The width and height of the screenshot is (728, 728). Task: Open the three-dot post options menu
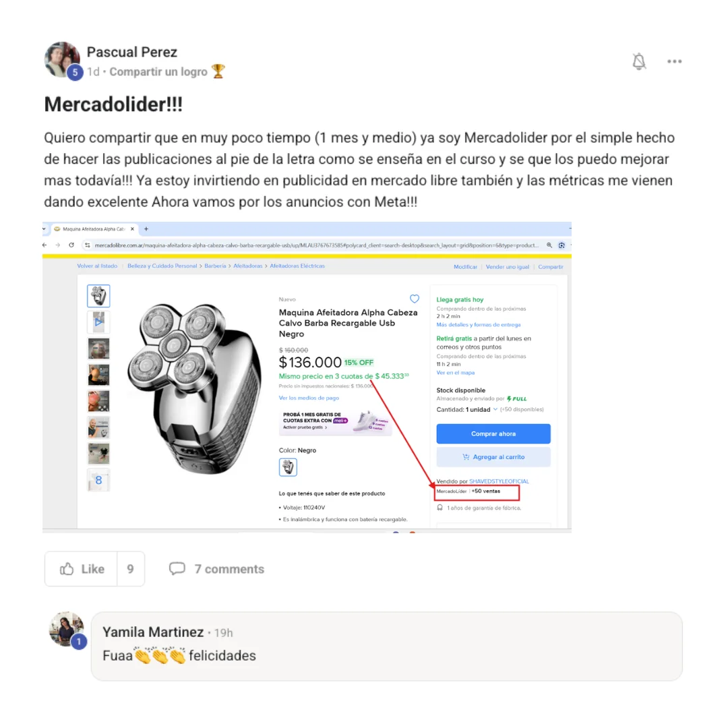click(674, 61)
